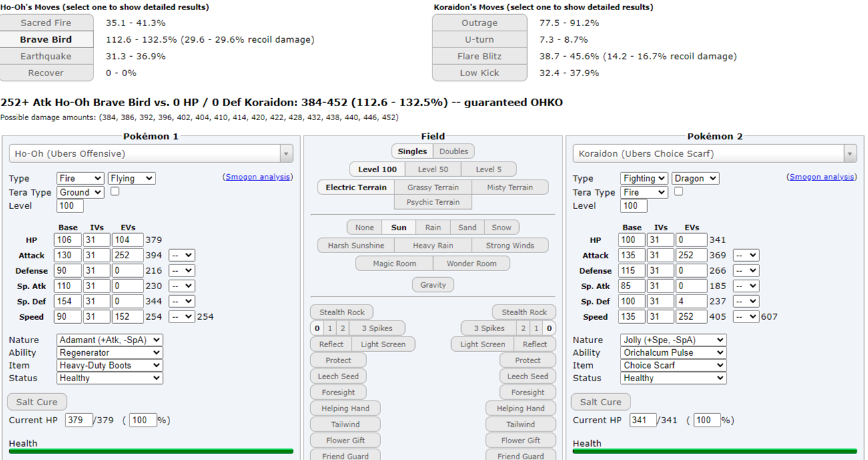Click Ho-Oh's Attack EVs input field
868x460 pixels.
pos(127,255)
